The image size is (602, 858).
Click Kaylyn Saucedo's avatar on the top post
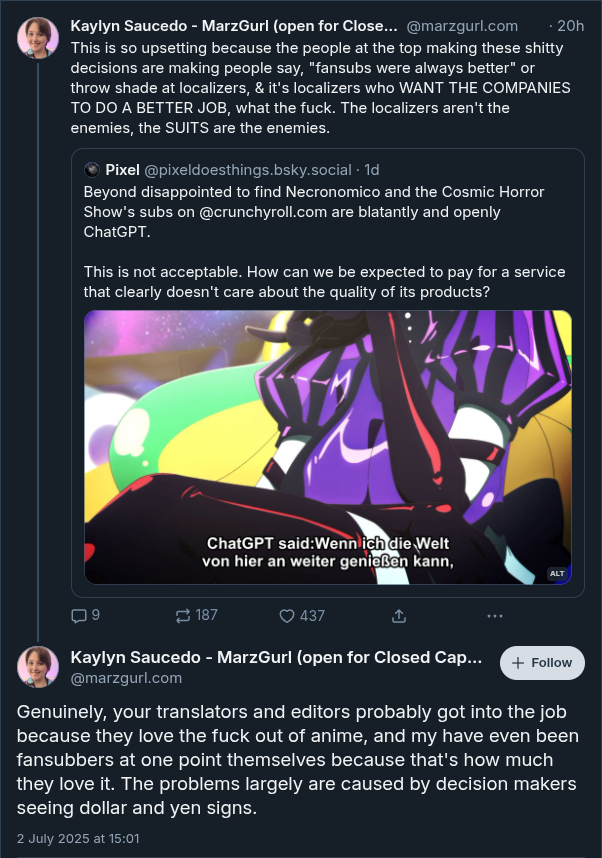tap(38, 38)
